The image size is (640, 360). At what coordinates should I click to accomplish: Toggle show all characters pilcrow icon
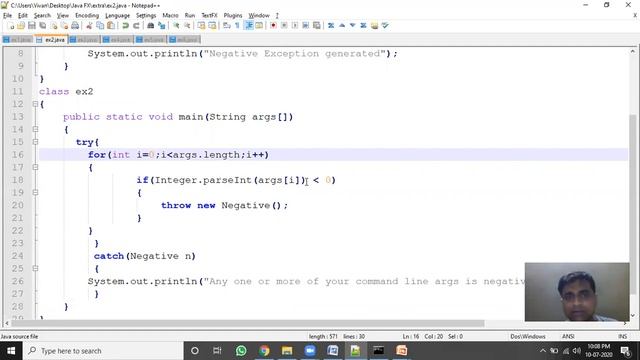tap(238, 26)
